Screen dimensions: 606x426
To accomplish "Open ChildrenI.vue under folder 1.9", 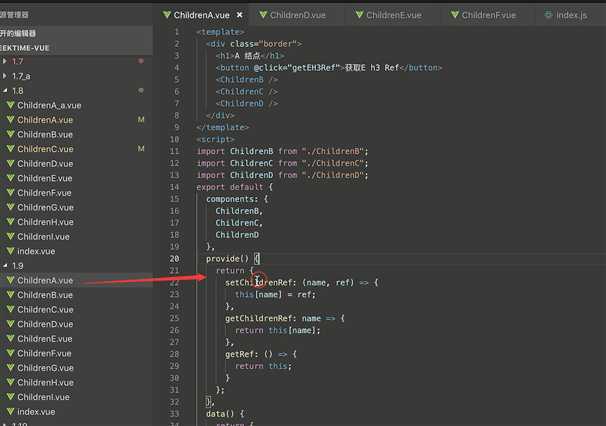I will point(43,397).
